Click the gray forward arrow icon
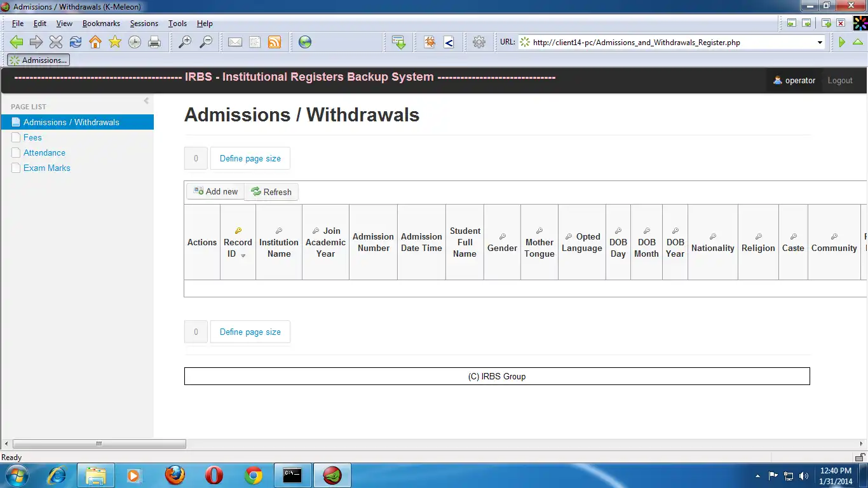This screenshot has height=488, width=868. pyautogui.click(x=36, y=42)
